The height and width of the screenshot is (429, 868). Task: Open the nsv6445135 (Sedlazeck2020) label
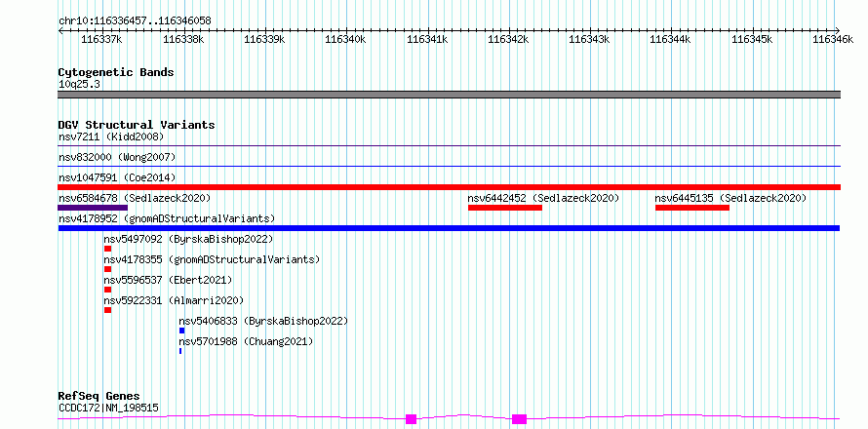730,198
